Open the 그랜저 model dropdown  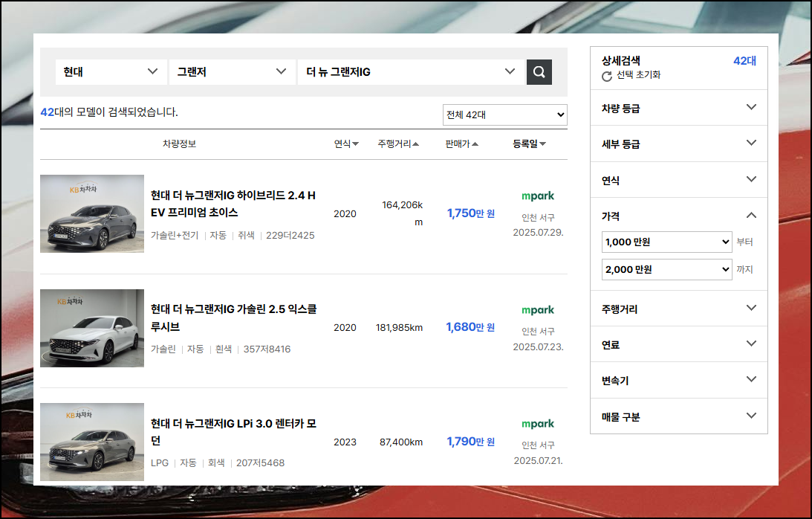coord(232,72)
